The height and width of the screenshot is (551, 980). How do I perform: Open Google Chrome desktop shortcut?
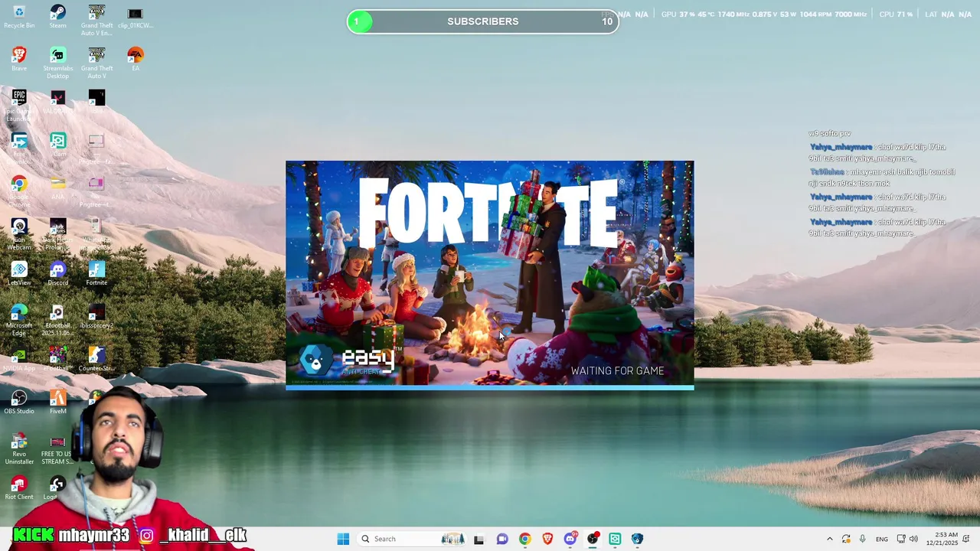pos(19,191)
